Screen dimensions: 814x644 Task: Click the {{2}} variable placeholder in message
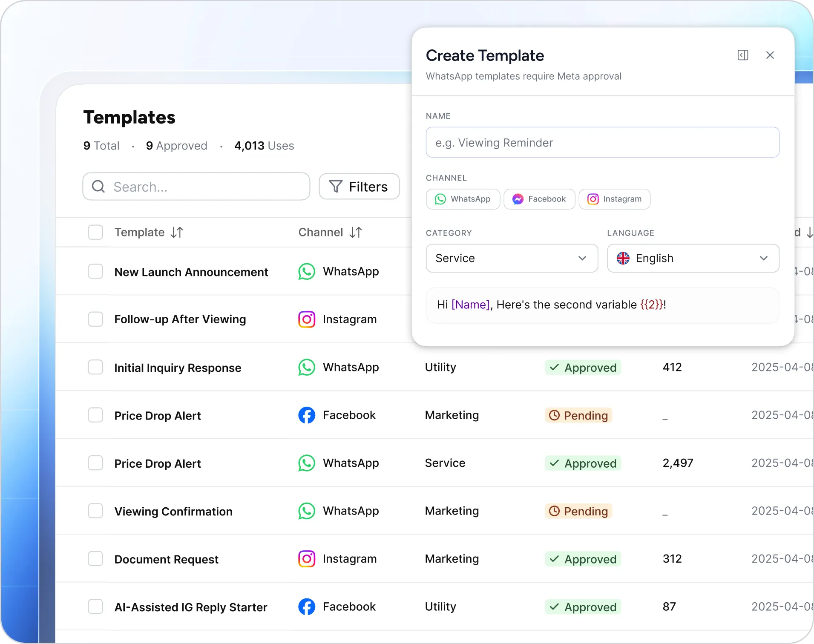coord(652,305)
